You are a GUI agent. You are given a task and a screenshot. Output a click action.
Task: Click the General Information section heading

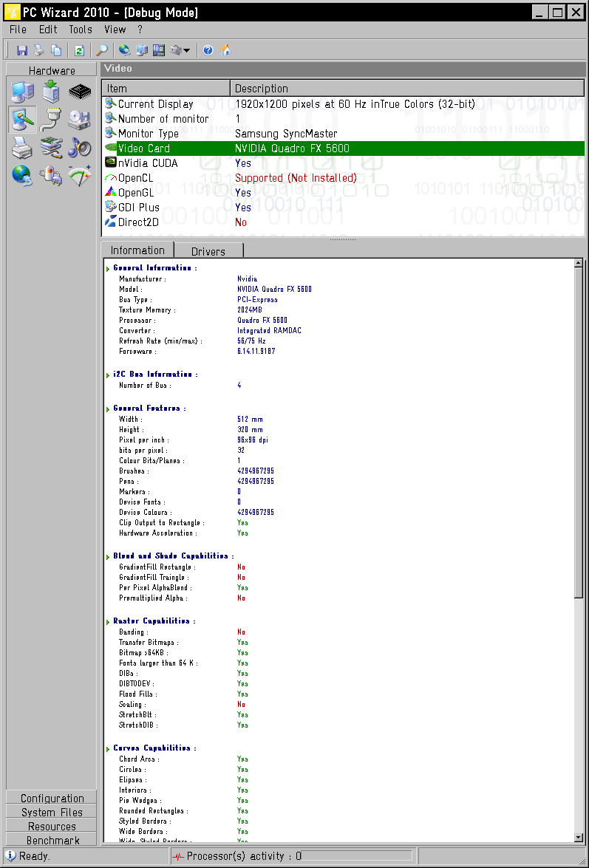tap(155, 268)
